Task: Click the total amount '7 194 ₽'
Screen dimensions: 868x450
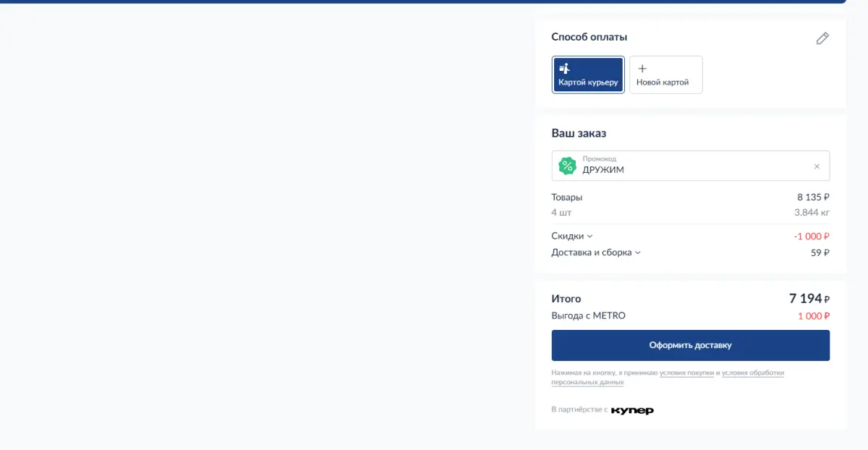Action: (809, 298)
